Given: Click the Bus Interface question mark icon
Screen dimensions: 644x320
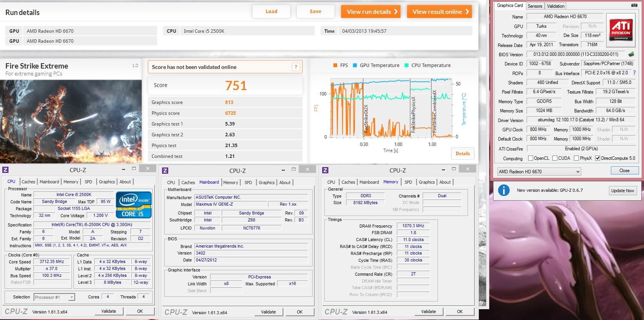Looking at the screenshot, I should point(634,73).
